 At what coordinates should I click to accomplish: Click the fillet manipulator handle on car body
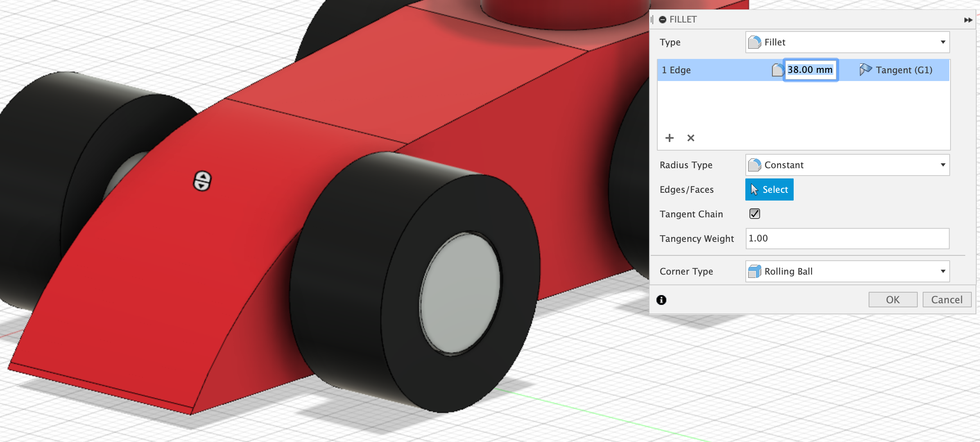pyautogui.click(x=202, y=181)
